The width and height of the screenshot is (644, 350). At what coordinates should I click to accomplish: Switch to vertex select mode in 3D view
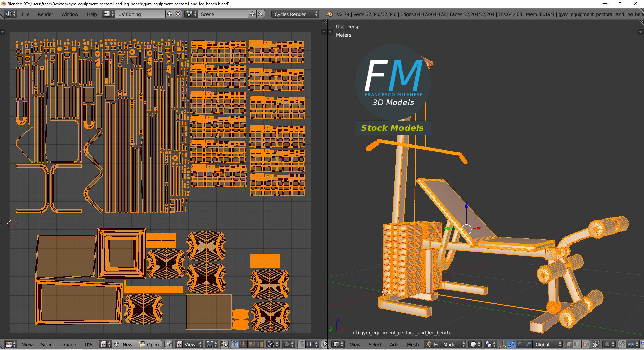[569, 344]
